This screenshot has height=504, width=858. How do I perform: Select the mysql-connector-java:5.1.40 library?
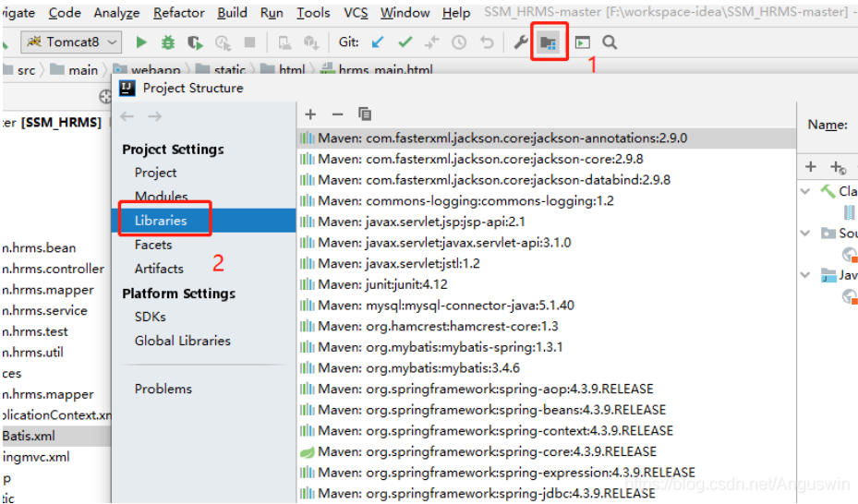click(547, 305)
